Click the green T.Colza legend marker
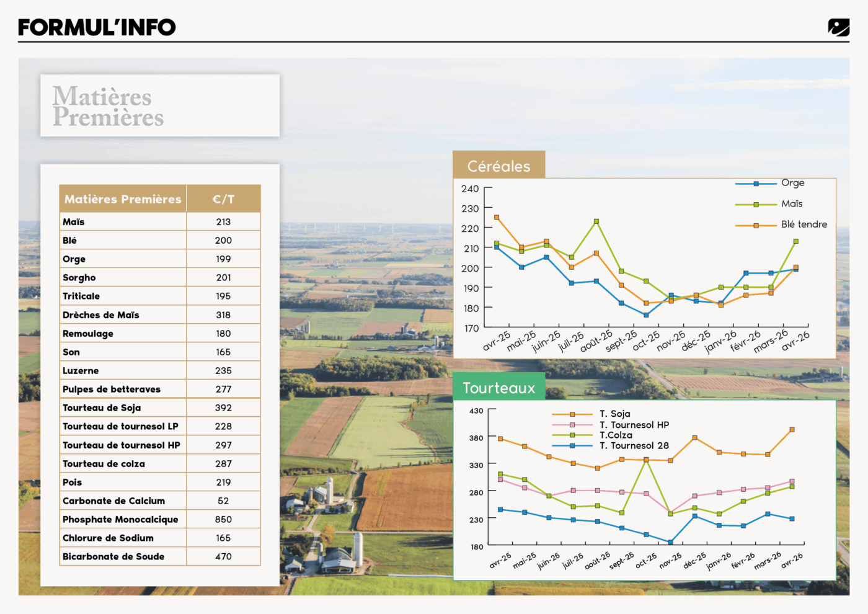Screen dimensions: 868x614 coord(572,435)
